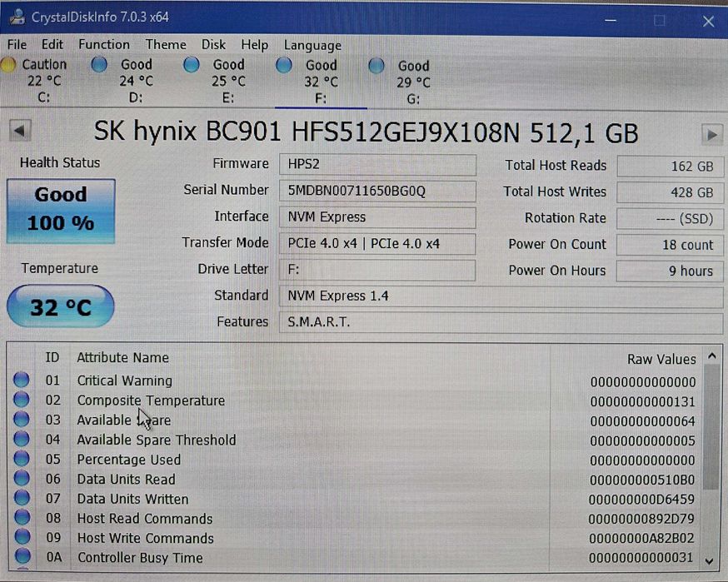Click Rotation Rate value (SSD)
This screenshot has height=582, width=728.
click(670, 219)
